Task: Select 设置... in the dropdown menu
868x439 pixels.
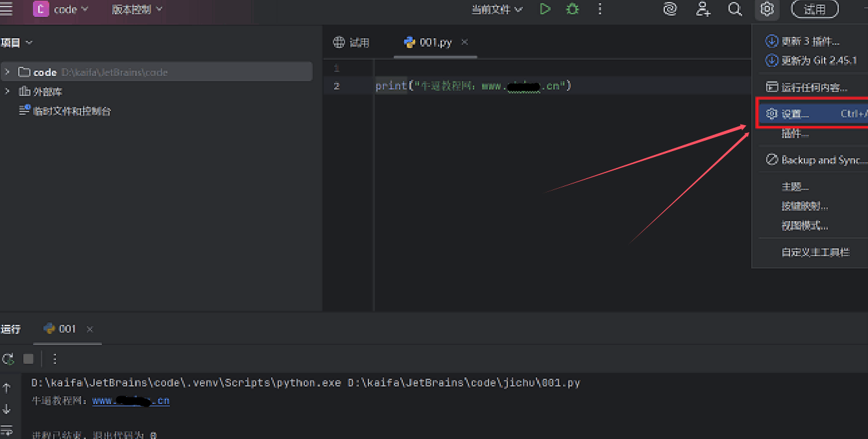Action: (795, 114)
